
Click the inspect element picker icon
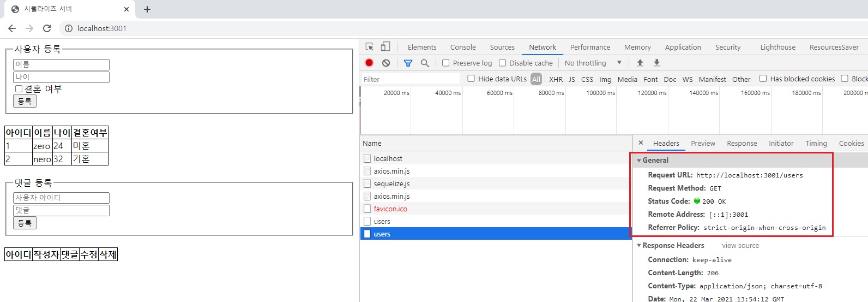point(370,47)
